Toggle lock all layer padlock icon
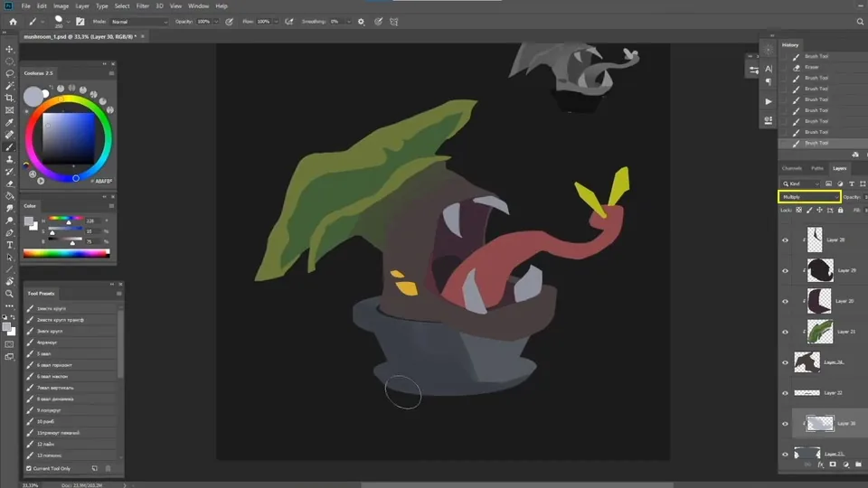 click(840, 211)
